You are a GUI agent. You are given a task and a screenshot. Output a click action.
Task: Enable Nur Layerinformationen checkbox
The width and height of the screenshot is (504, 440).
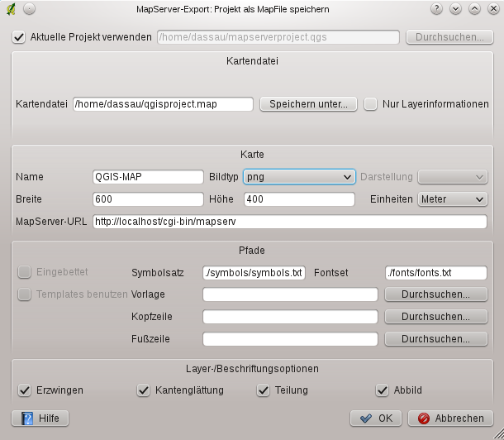click(x=370, y=104)
